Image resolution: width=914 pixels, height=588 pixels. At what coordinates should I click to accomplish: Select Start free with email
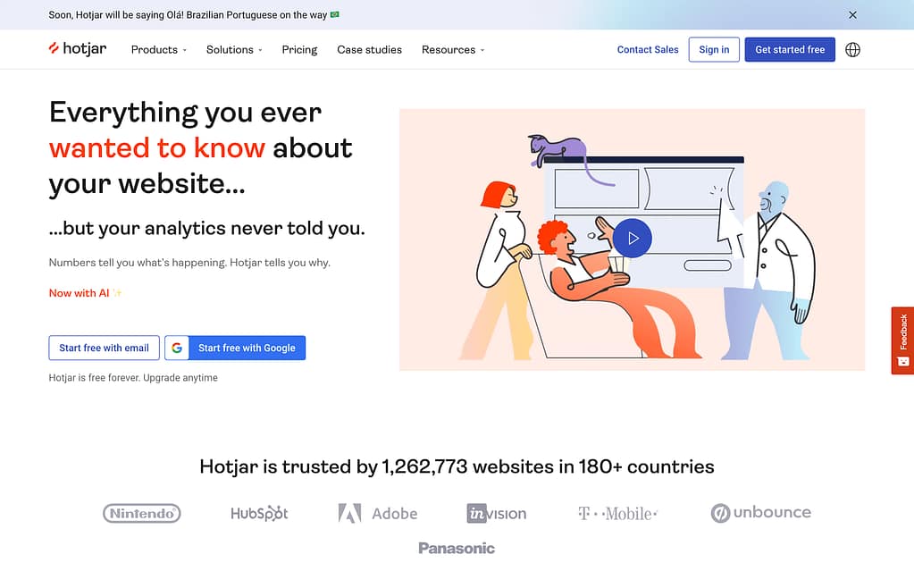104,348
